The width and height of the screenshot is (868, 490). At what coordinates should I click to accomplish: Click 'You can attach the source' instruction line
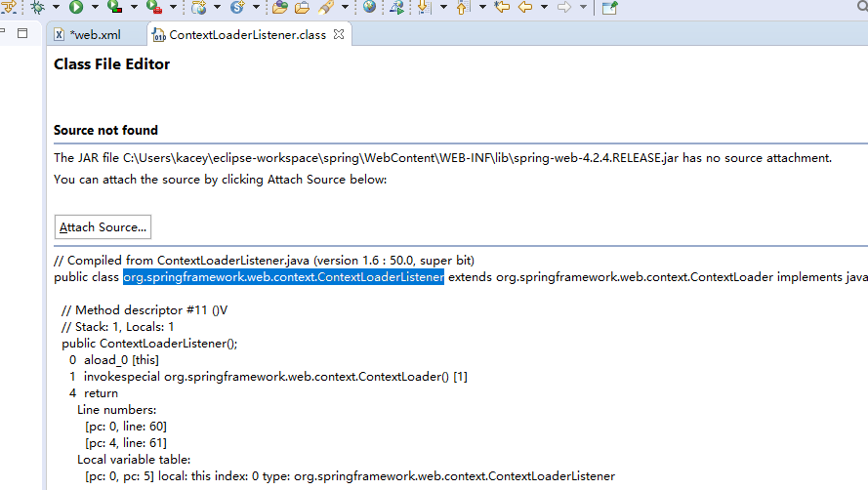click(221, 180)
